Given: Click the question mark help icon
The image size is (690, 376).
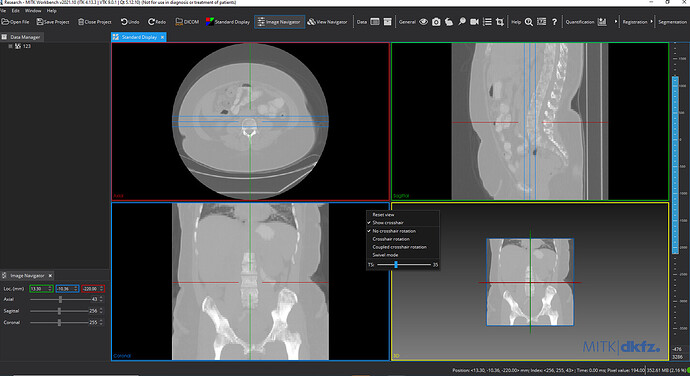Looking at the screenshot, I should (x=554, y=22).
